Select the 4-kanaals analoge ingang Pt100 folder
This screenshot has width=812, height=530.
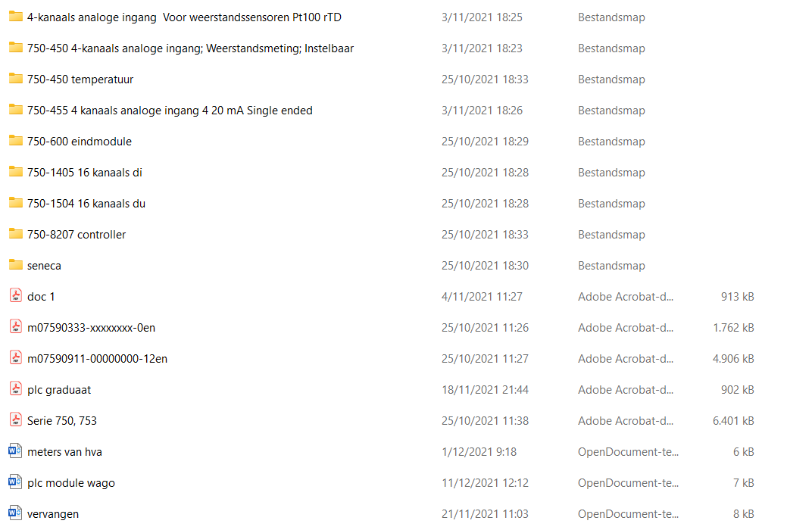184,17
